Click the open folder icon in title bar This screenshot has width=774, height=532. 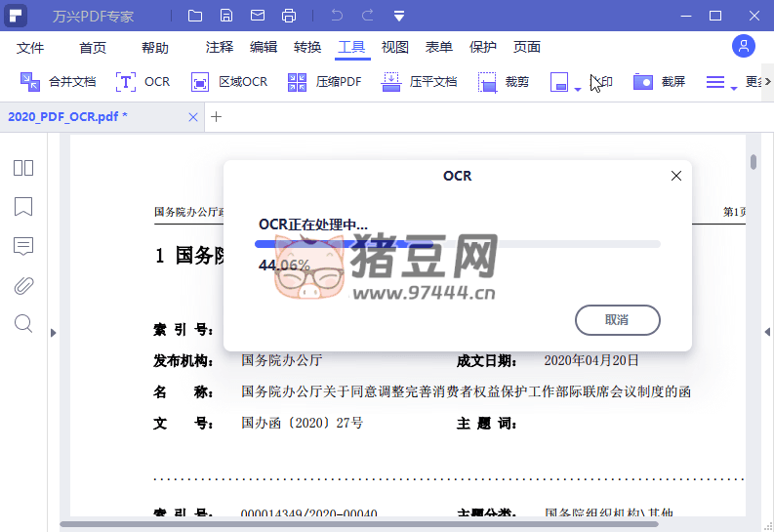[195, 16]
